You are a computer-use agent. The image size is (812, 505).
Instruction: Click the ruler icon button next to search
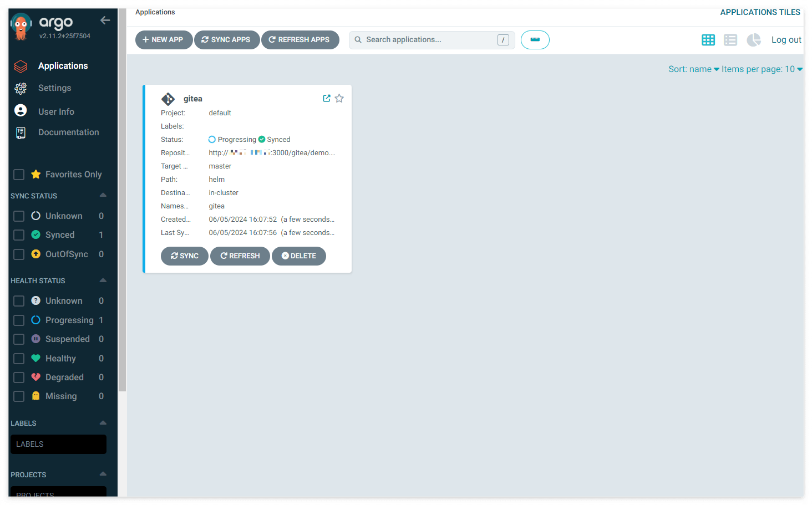coord(535,40)
